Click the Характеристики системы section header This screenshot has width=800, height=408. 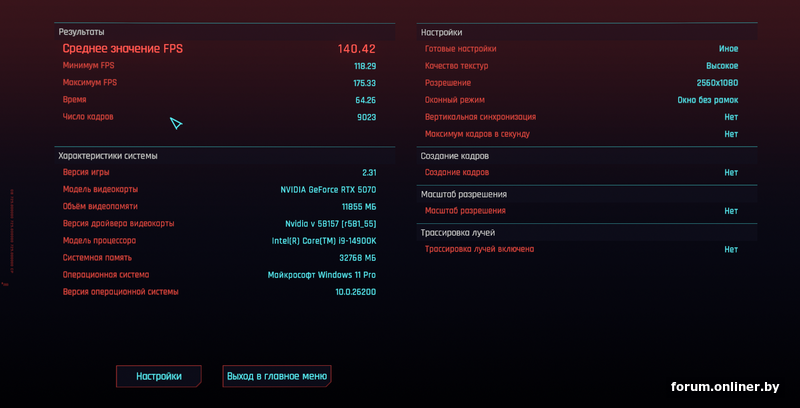[108, 156]
